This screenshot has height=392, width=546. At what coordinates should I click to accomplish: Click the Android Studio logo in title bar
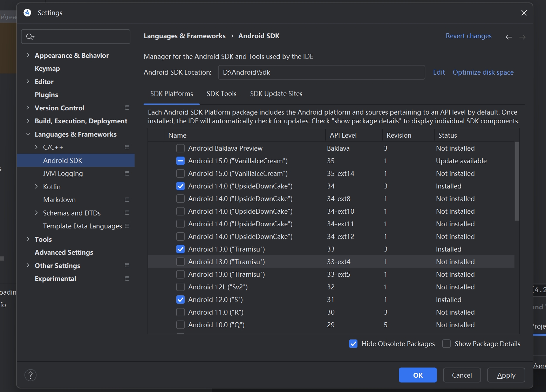coord(27,13)
